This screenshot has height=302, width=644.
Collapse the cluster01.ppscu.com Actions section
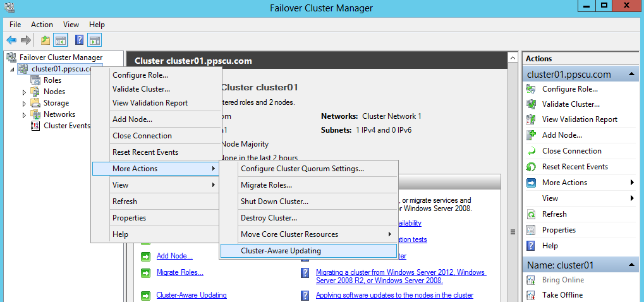click(631, 75)
